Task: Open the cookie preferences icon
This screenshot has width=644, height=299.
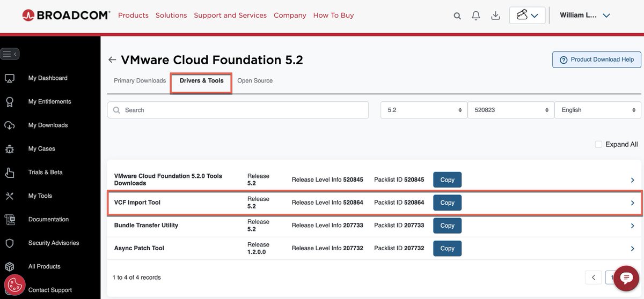Action: 14,285
